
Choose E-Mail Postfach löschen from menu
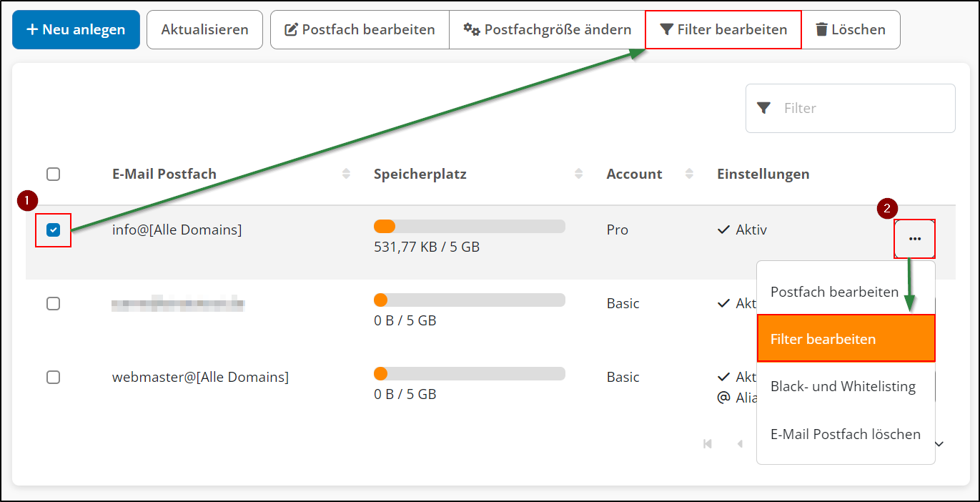(x=846, y=434)
